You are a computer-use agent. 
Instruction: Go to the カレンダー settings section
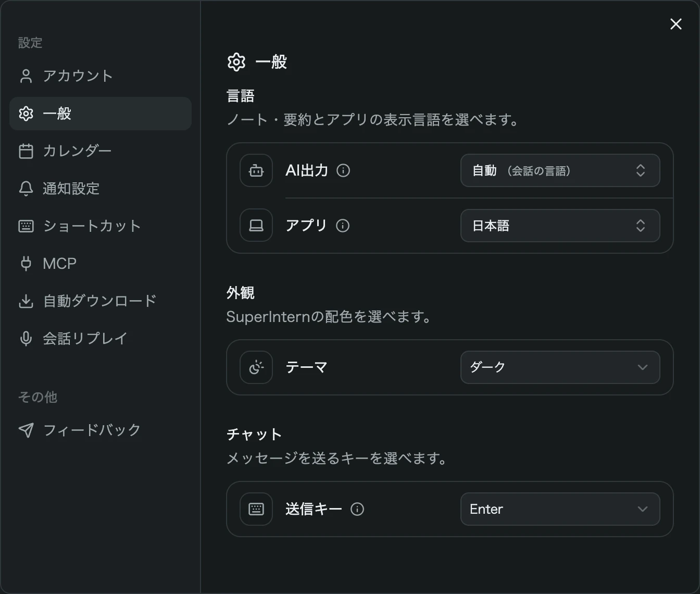tap(101, 151)
